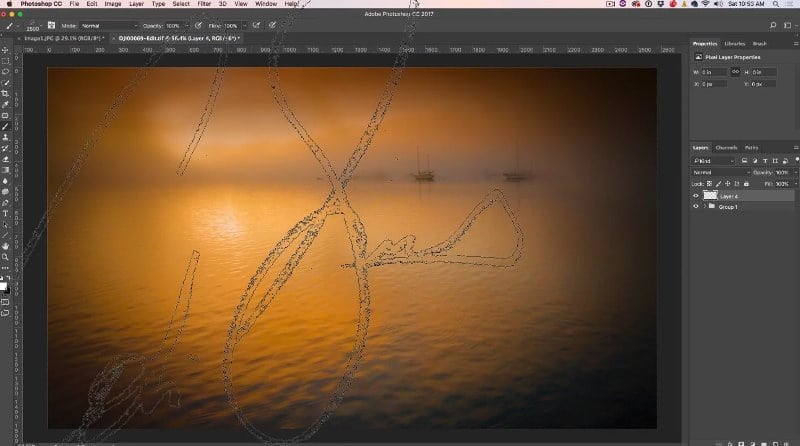Open the brush Opacity slider dropdown

click(x=186, y=26)
